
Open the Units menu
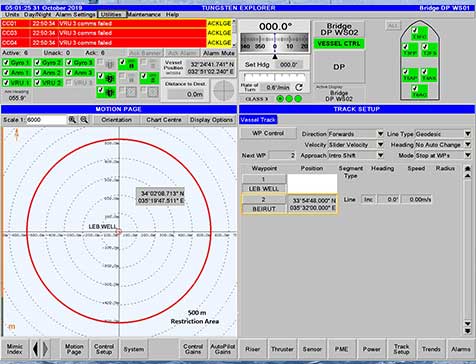[x=12, y=15]
